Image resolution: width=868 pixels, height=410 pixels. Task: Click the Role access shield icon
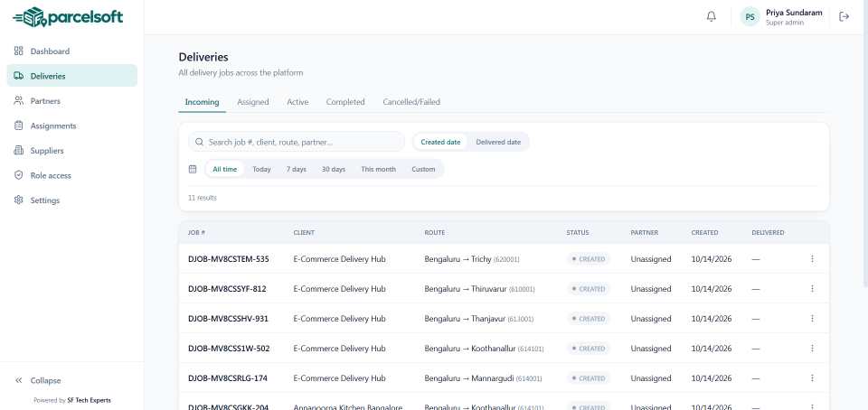coord(19,175)
